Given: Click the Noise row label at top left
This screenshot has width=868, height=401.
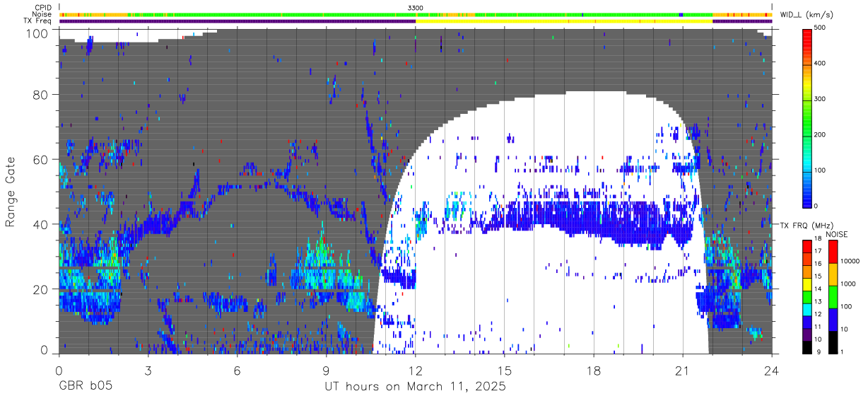Looking at the screenshot, I should coord(41,14).
